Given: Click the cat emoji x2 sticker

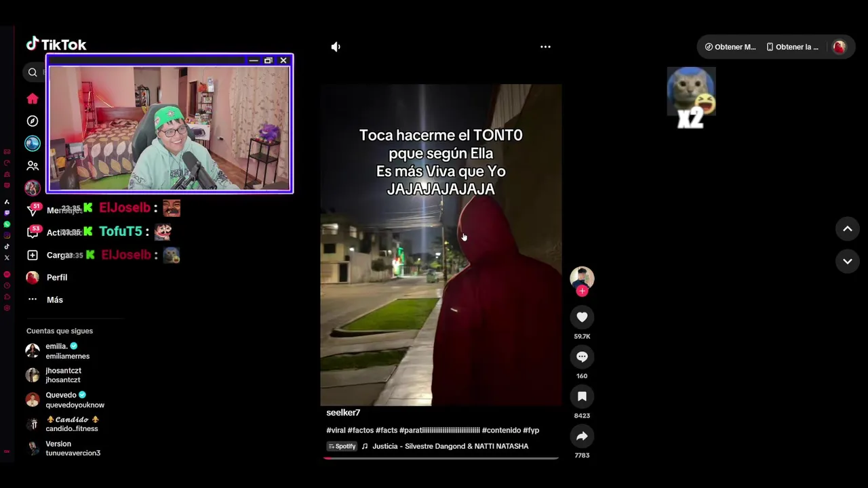Looking at the screenshot, I should tap(692, 98).
